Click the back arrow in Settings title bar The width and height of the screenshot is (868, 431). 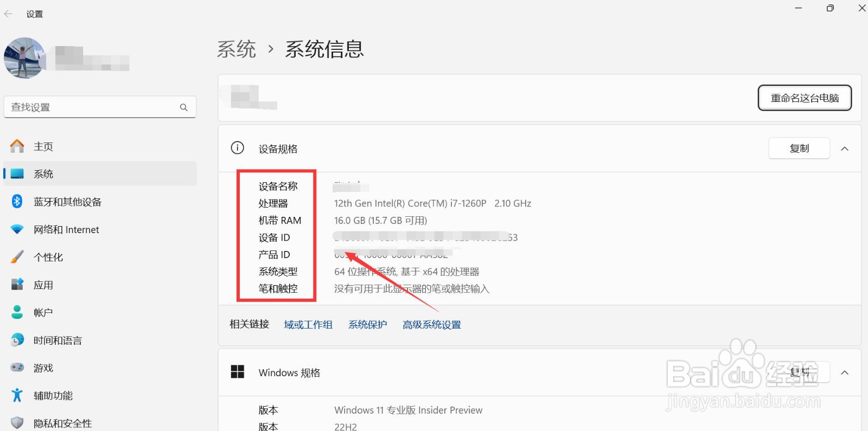point(8,14)
